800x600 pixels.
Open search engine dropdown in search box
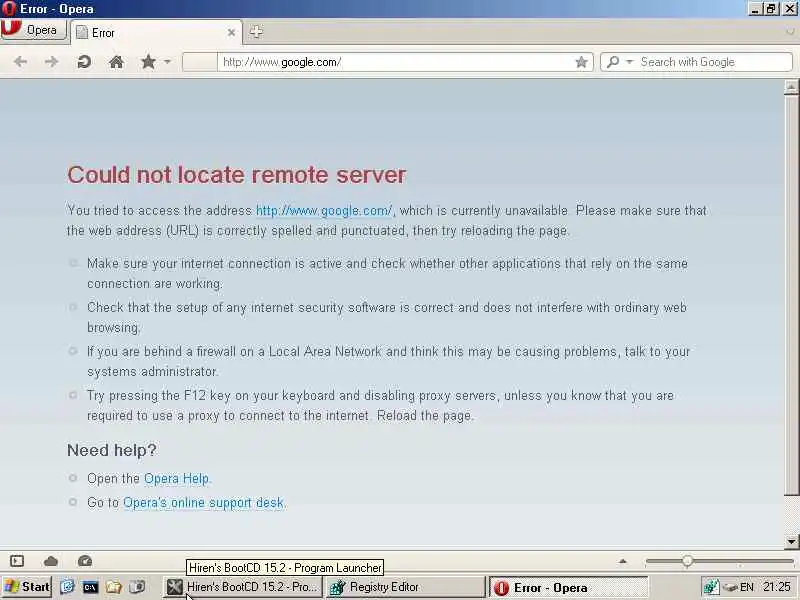coord(629,62)
